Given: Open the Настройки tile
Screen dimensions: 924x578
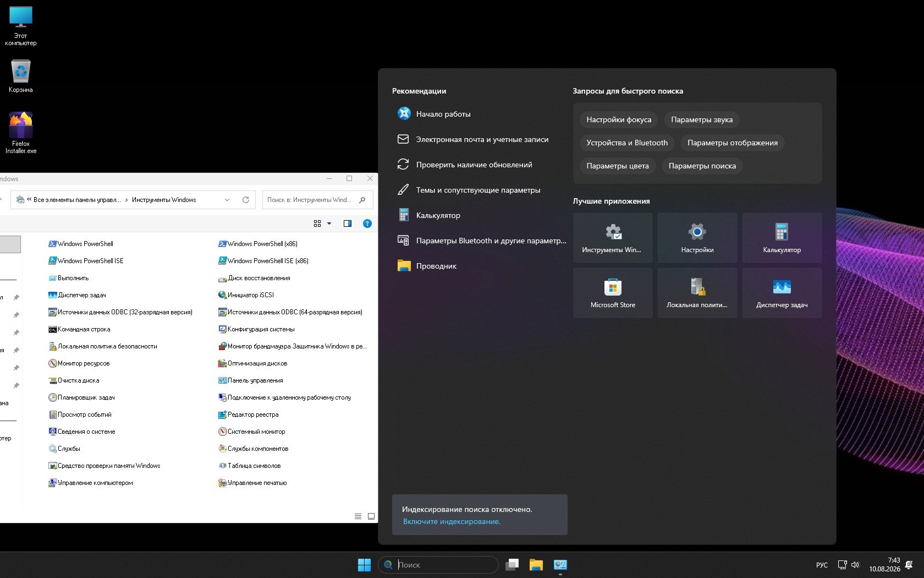Looking at the screenshot, I should [x=697, y=238].
